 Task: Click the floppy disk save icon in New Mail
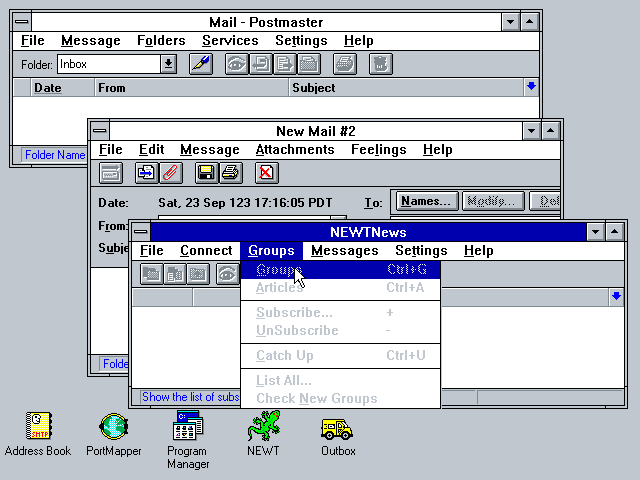click(x=207, y=173)
